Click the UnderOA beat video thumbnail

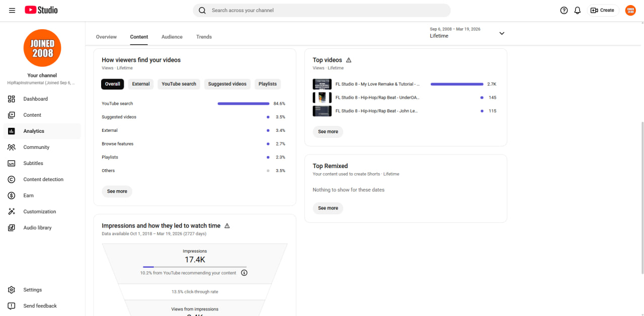click(x=322, y=98)
